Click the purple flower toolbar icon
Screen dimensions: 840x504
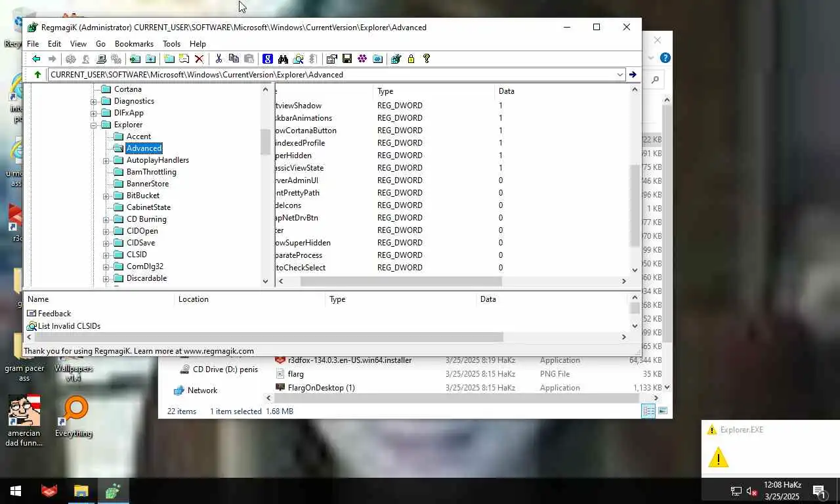[362, 59]
